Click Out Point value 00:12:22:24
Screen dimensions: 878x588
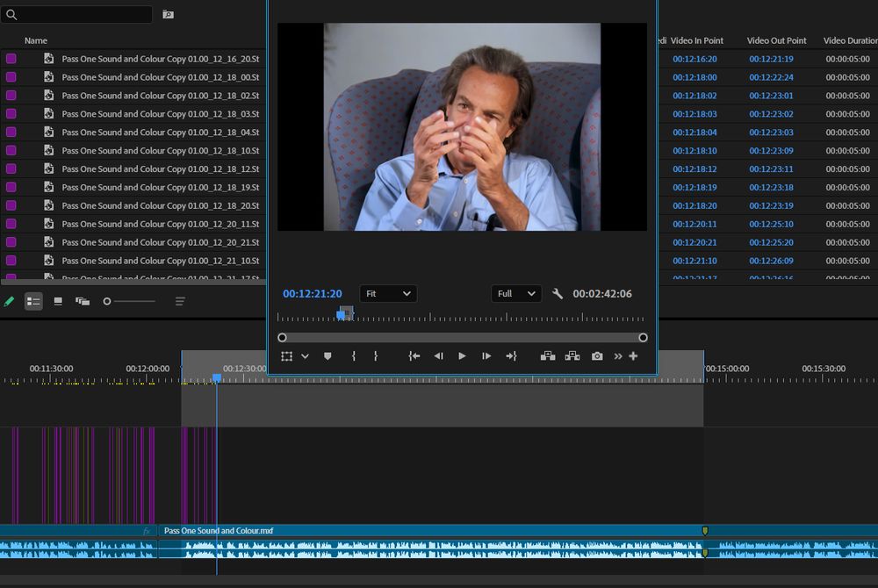click(771, 77)
